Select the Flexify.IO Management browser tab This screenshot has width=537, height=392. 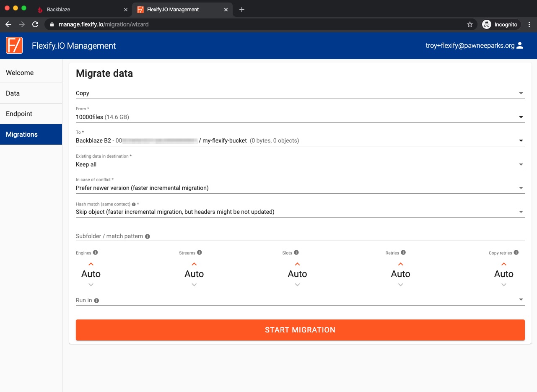183,9
